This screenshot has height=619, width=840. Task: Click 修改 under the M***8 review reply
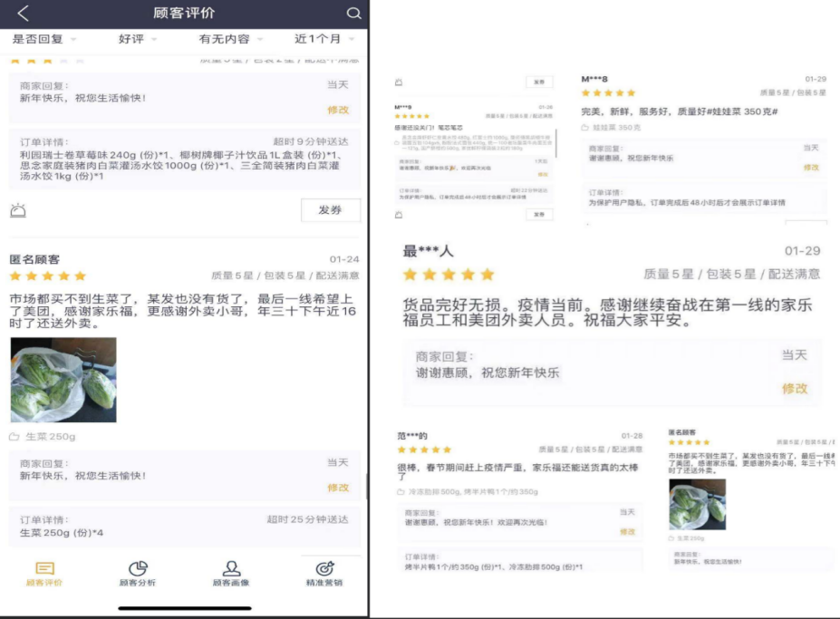pos(811,168)
